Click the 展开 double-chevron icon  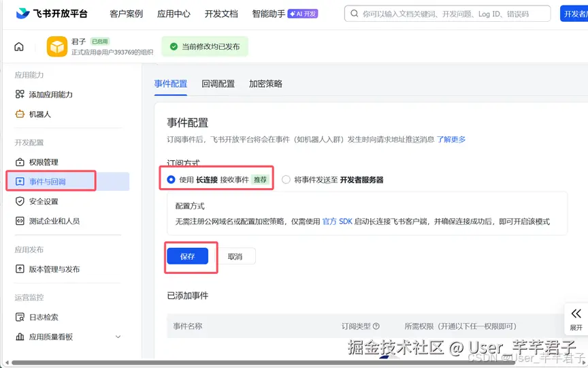[x=576, y=313]
